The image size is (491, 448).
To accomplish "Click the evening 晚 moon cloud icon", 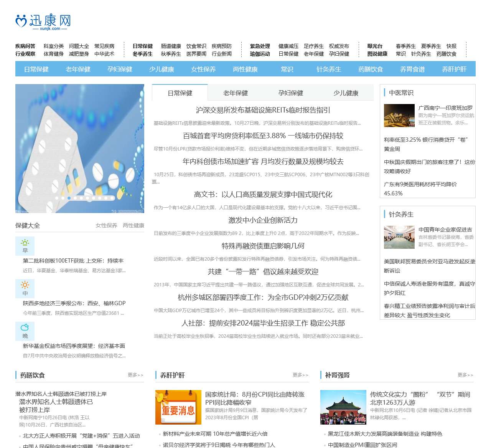I will [25, 327].
